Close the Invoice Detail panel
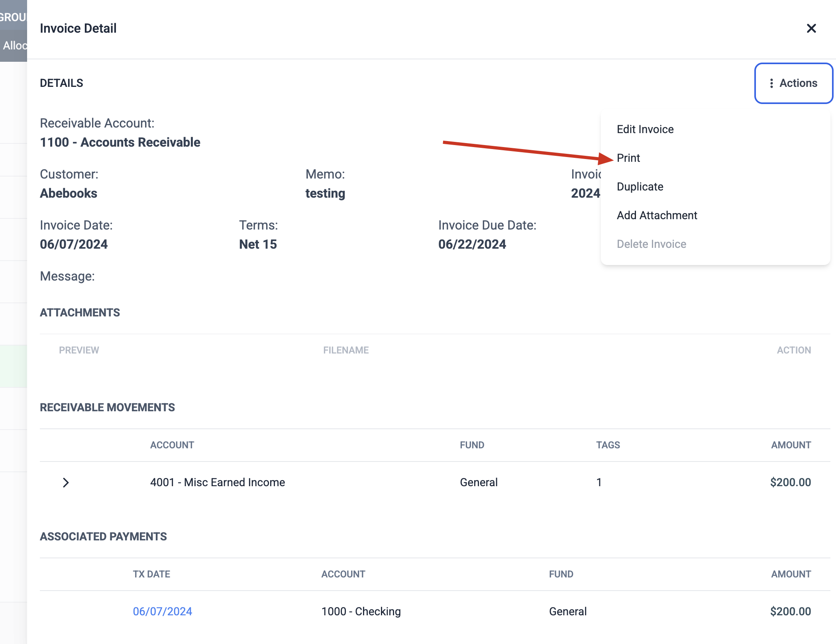836x644 pixels. (x=811, y=28)
